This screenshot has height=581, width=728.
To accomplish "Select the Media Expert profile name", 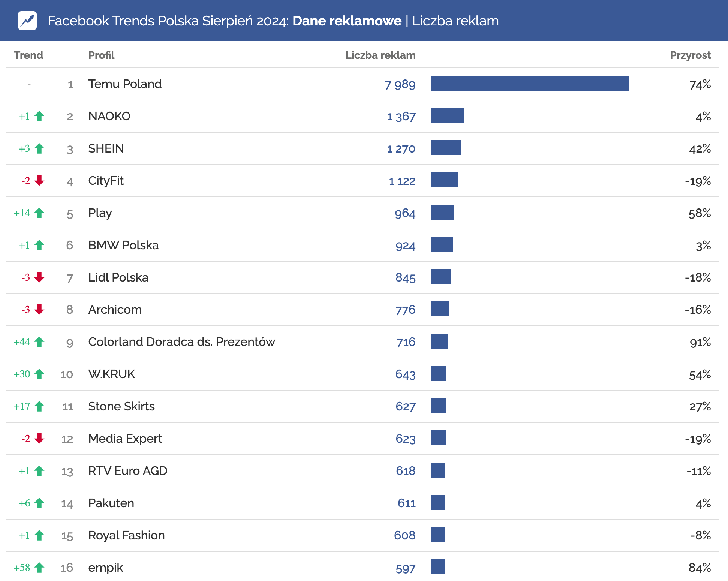I will 125,439.
